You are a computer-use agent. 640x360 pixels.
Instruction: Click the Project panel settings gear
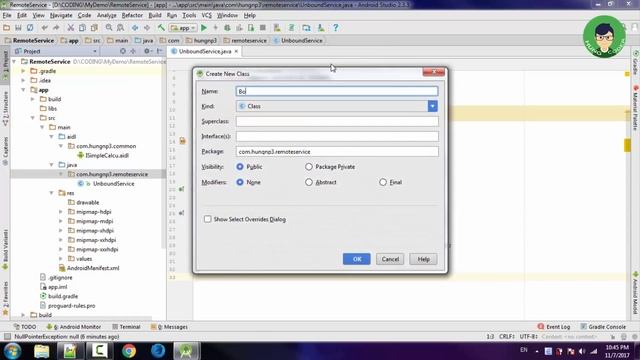click(x=147, y=51)
